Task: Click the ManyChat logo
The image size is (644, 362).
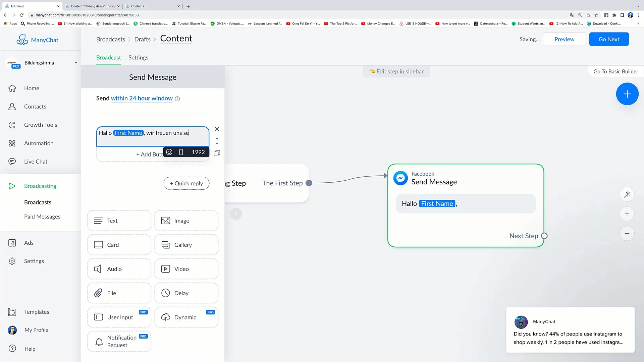Action: [38, 40]
